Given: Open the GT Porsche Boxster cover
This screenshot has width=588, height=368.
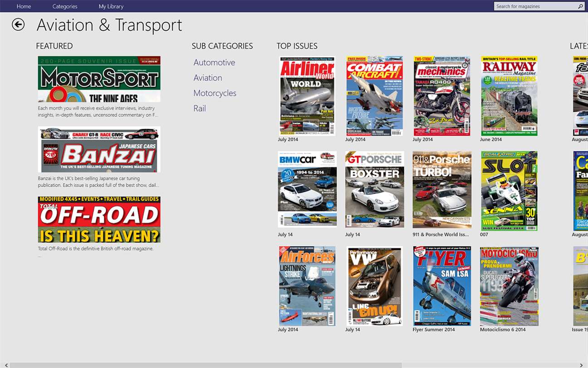Looking at the screenshot, I should (375, 189).
